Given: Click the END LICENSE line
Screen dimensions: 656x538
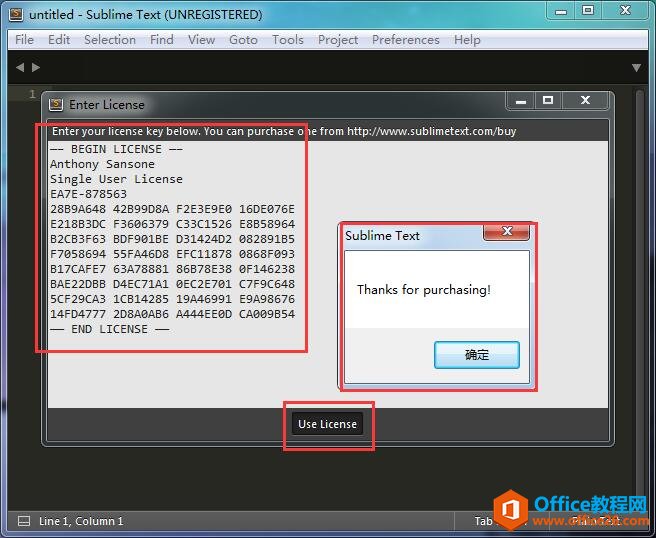Looking at the screenshot, I should pyautogui.click(x=110, y=329).
